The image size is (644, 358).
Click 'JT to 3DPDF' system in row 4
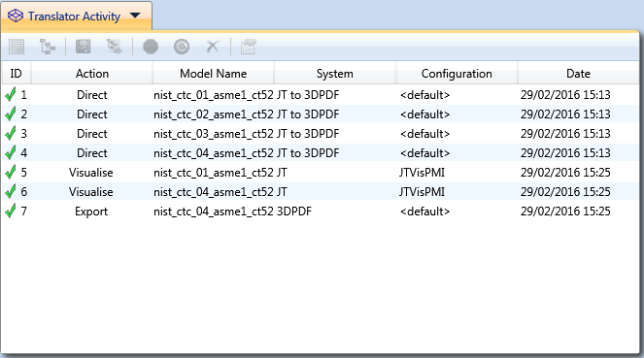308,153
